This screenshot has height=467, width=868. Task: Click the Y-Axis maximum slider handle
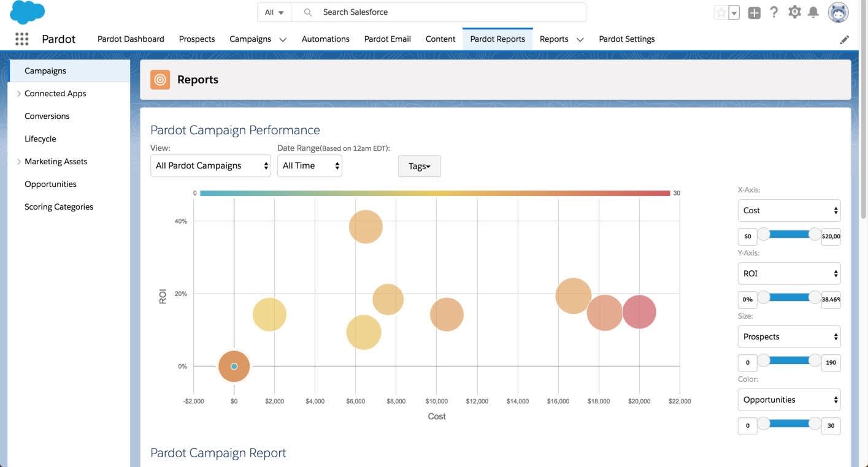pyautogui.click(x=815, y=297)
